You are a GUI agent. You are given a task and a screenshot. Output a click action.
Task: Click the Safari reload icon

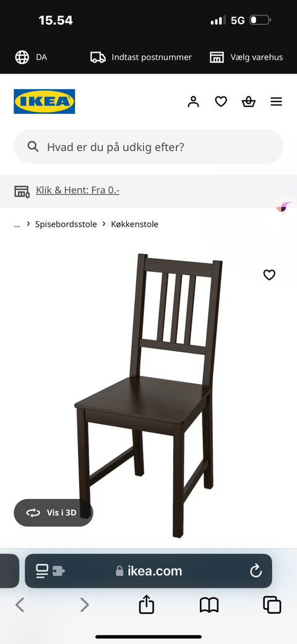(x=256, y=571)
